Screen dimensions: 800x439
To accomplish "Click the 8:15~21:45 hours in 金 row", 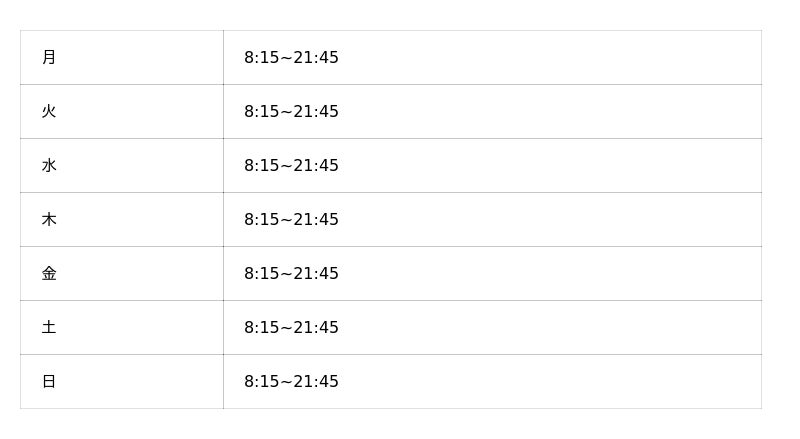I will pyautogui.click(x=291, y=274).
